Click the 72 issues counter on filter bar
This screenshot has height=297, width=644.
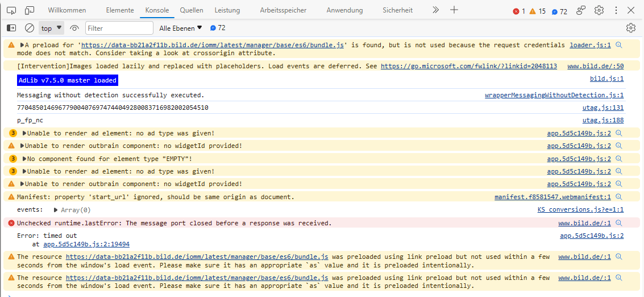point(218,28)
